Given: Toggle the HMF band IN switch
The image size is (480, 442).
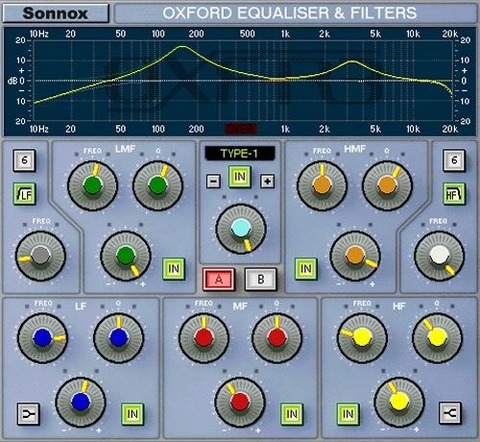Looking at the screenshot, I should tap(306, 269).
